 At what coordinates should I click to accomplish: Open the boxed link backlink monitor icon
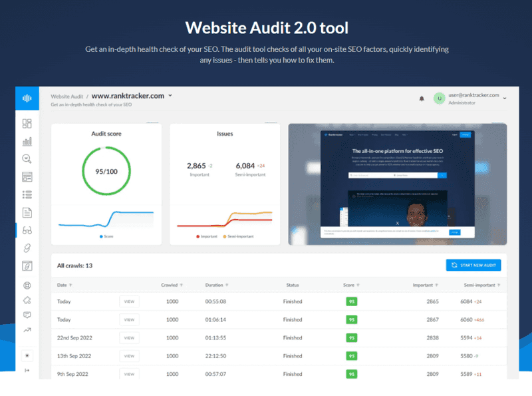click(x=27, y=266)
